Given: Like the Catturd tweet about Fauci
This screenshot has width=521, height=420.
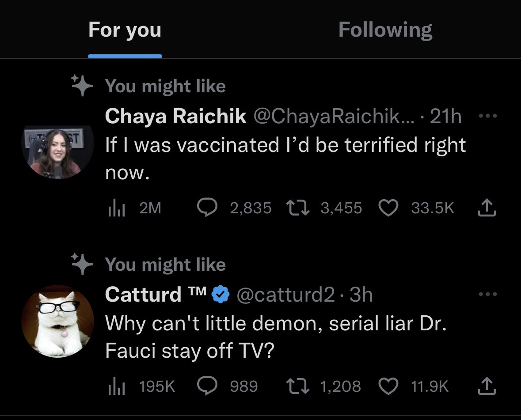Looking at the screenshot, I should 388,386.
